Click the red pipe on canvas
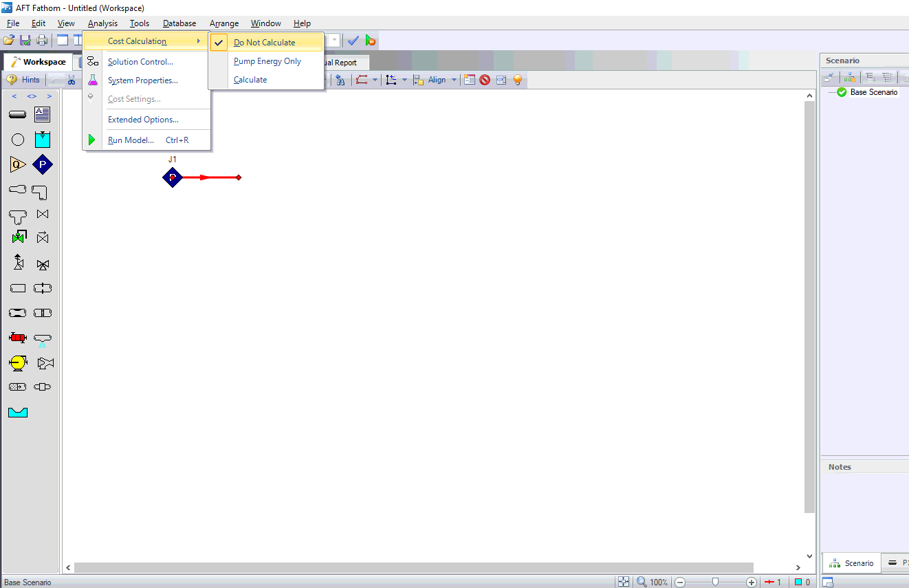Image resolution: width=909 pixels, height=588 pixels. click(x=212, y=177)
